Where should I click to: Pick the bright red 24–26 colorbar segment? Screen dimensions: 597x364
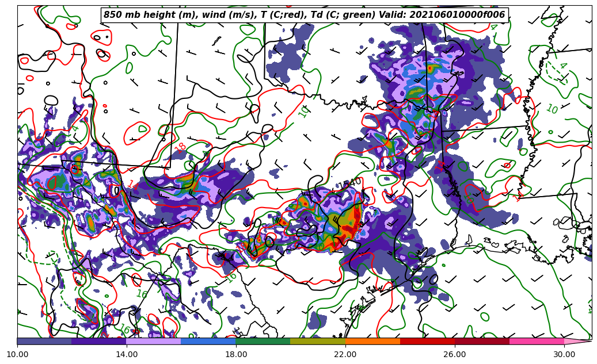pos(427,341)
